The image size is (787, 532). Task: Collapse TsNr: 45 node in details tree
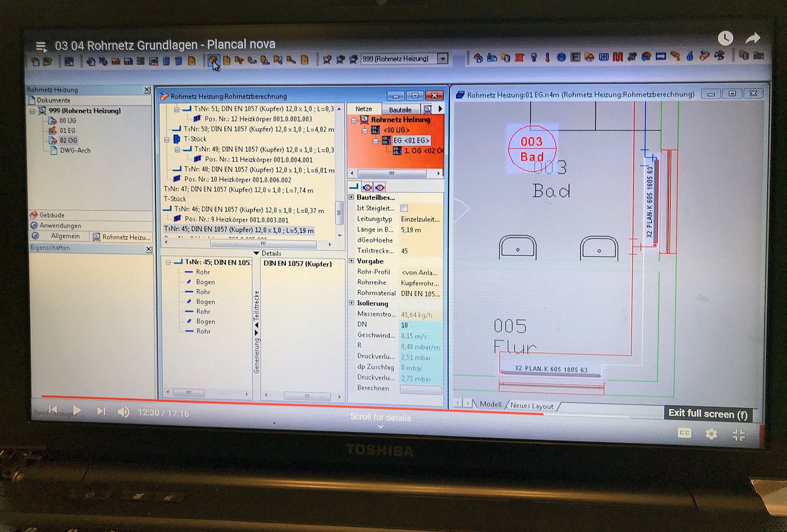pos(168,262)
